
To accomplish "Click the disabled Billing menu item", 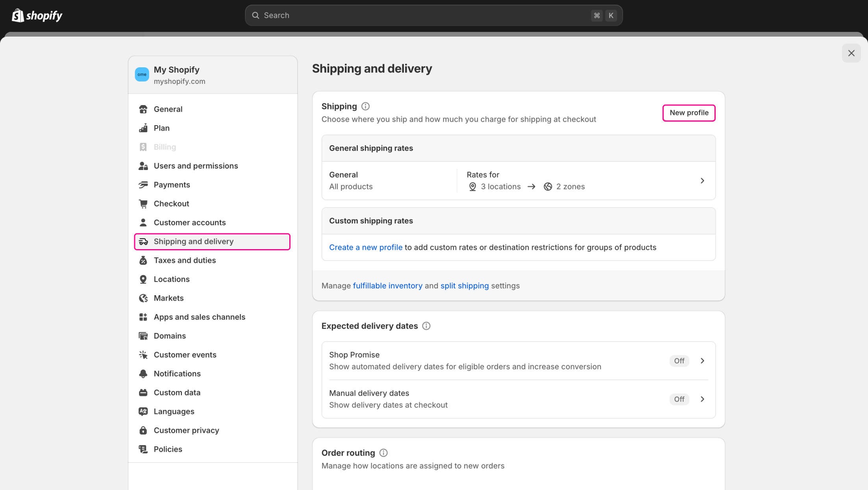I will point(212,147).
